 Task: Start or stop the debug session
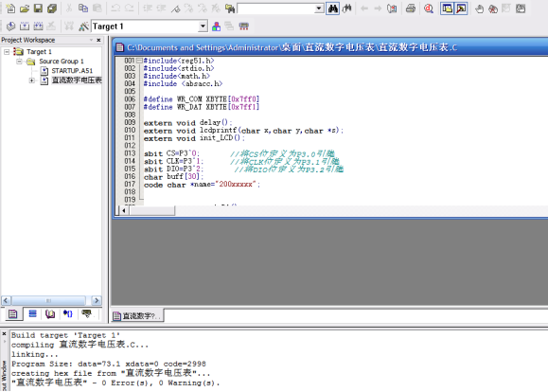[x=429, y=9]
